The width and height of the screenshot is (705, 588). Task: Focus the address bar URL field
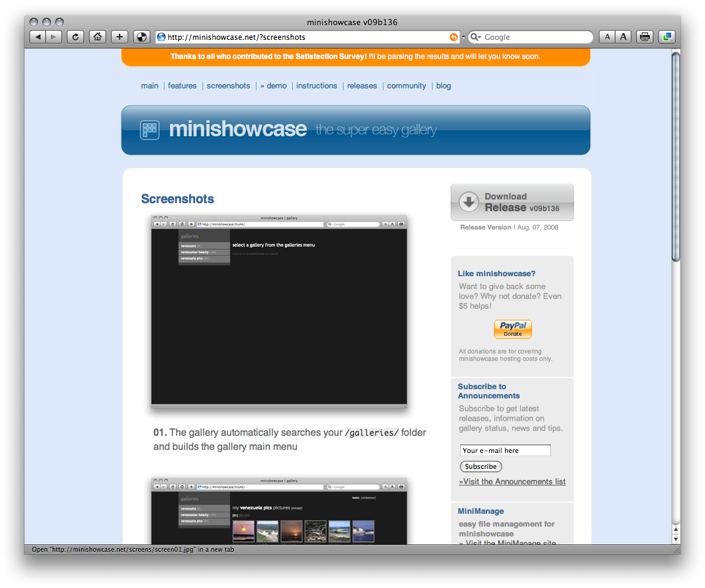tap(307, 37)
